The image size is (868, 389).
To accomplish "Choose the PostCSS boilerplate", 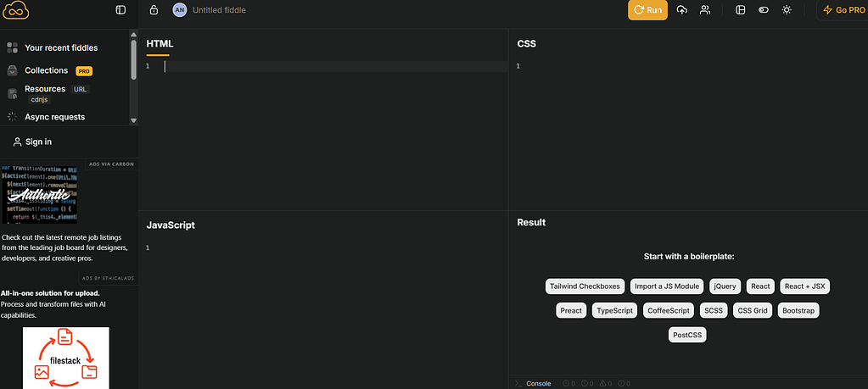I will [687, 335].
